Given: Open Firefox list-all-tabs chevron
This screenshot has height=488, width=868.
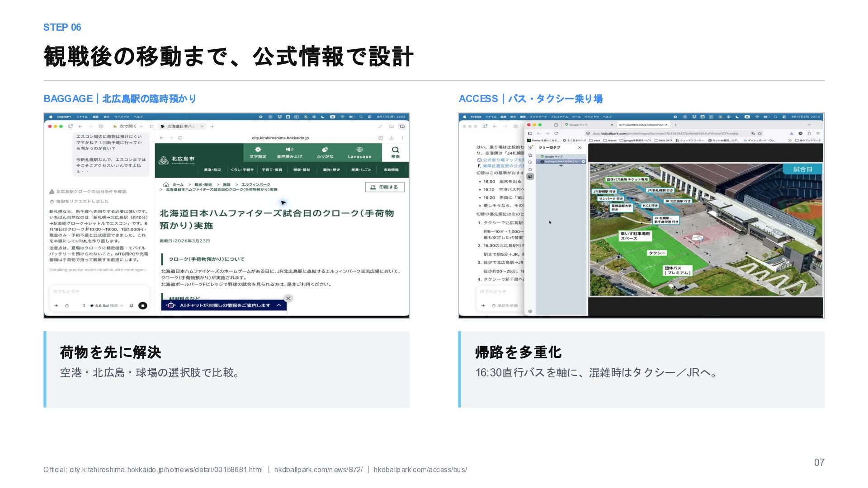Looking at the screenshot, I should point(809,125).
